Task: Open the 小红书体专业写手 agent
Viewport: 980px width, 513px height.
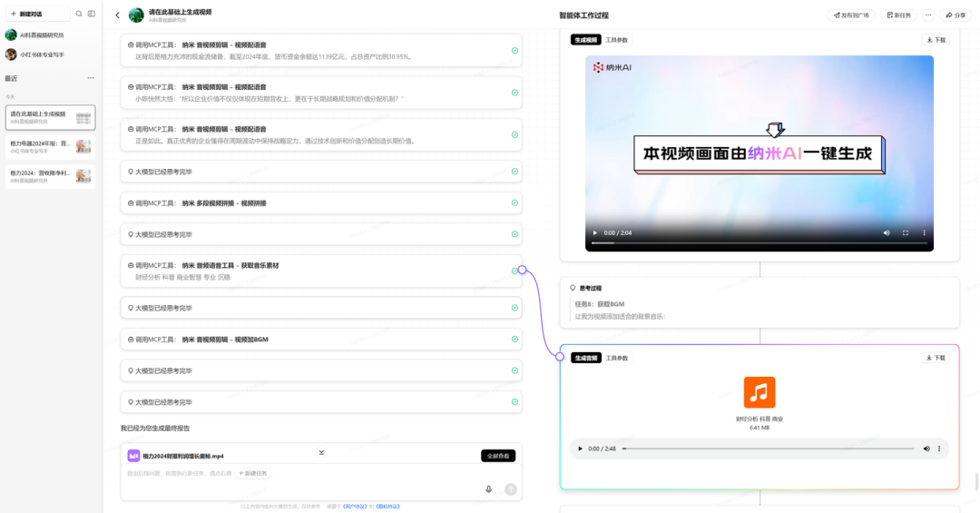Action: (41, 54)
